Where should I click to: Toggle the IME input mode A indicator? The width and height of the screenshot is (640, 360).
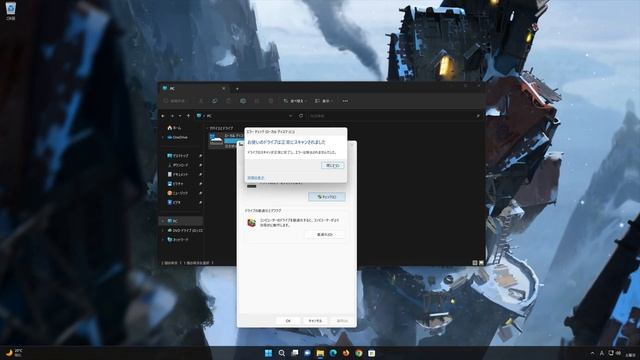pos(602,353)
